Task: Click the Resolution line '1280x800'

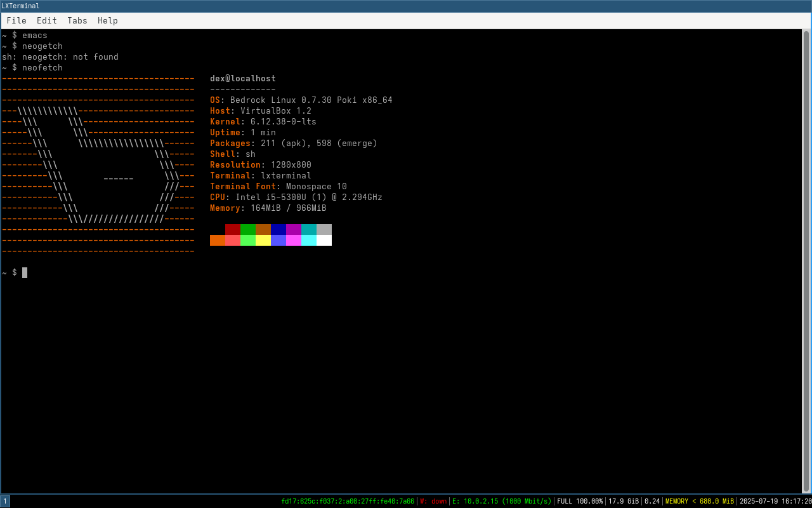Action: (x=261, y=165)
